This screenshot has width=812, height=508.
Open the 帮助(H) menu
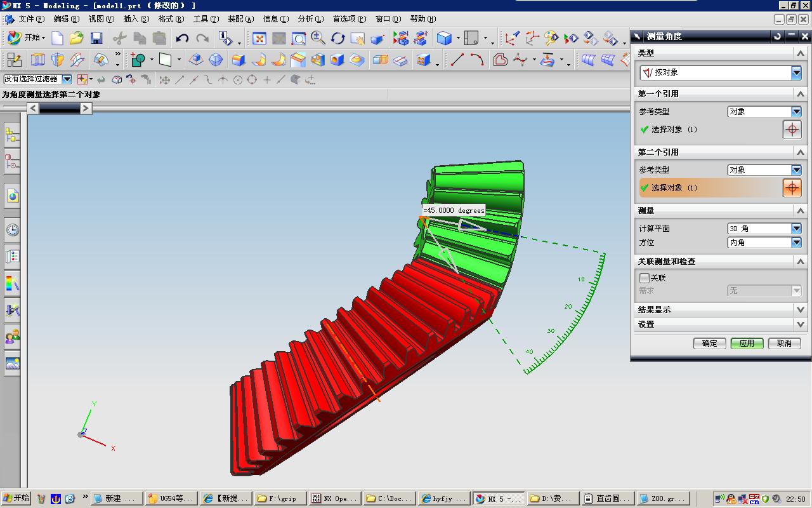click(423, 19)
